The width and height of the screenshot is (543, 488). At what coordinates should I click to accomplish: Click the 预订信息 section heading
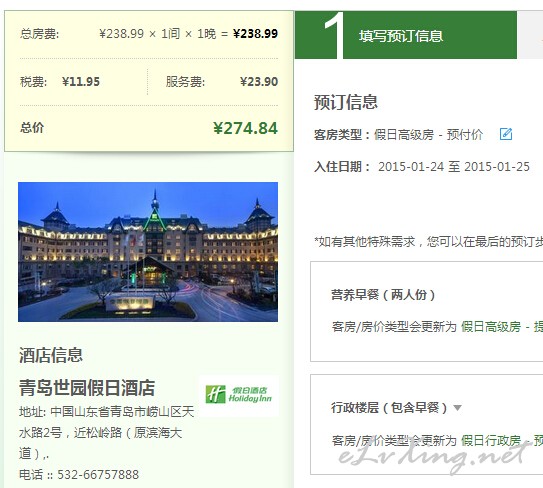pyautogui.click(x=346, y=102)
